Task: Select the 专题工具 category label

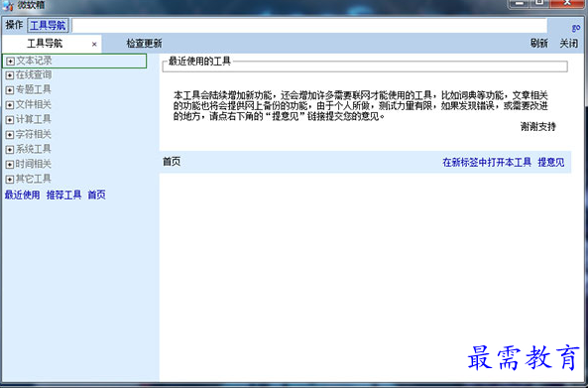Action: click(x=34, y=89)
